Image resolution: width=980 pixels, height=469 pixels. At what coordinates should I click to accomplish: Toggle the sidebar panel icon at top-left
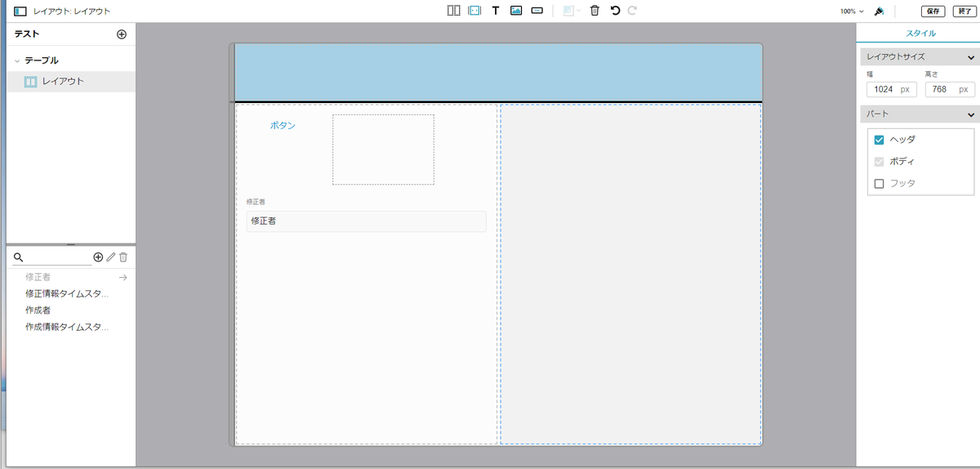pyautogui.click(x=20, y=11)
